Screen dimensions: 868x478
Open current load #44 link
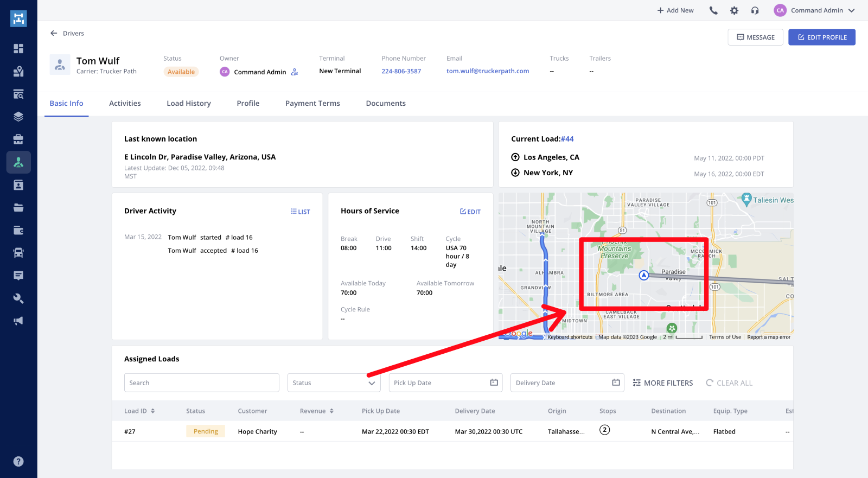(567, 139)
